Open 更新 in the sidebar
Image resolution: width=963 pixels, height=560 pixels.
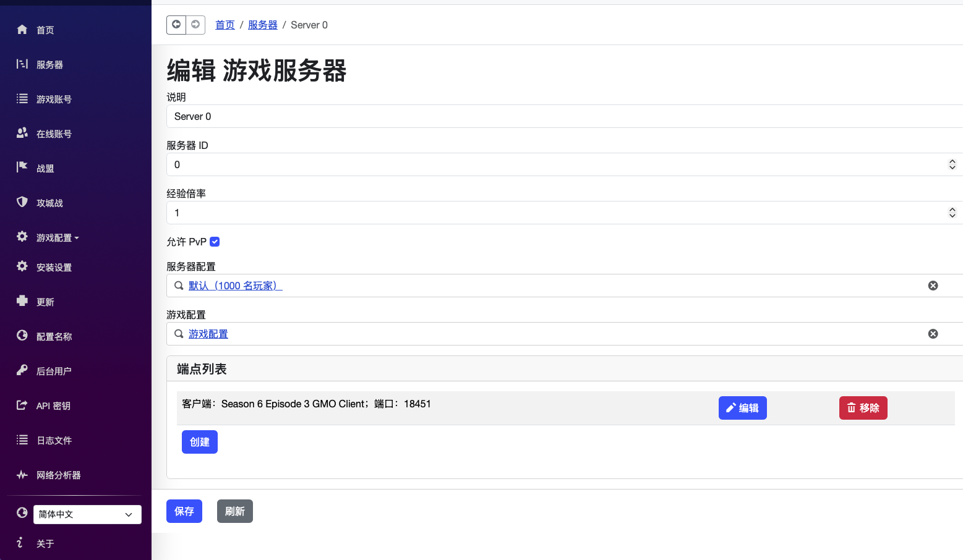(45, 302)
